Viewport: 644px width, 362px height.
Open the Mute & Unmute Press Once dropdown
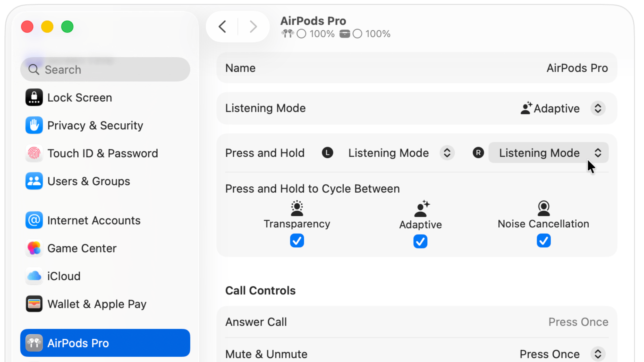tap(563, 354)
